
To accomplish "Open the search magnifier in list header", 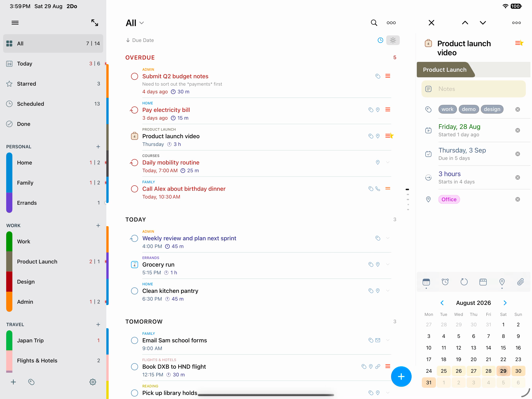I will (374, 23).
